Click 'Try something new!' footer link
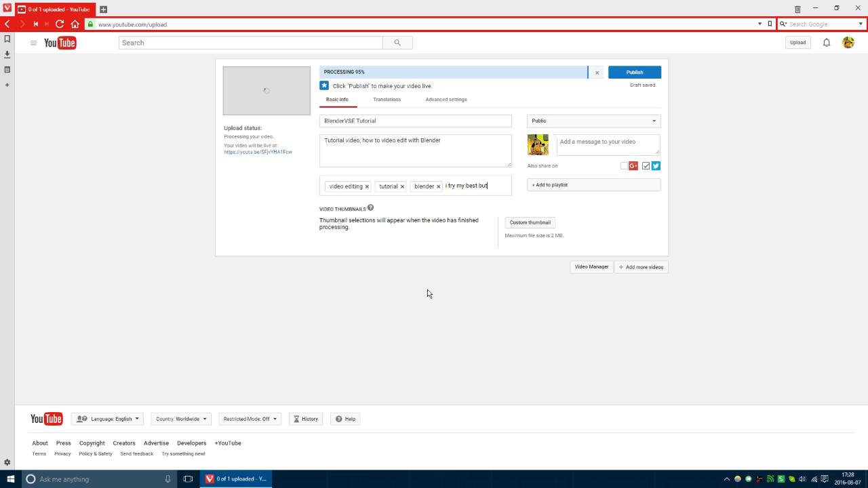This screenshot has width=868, height=488. tap(183, 454)
